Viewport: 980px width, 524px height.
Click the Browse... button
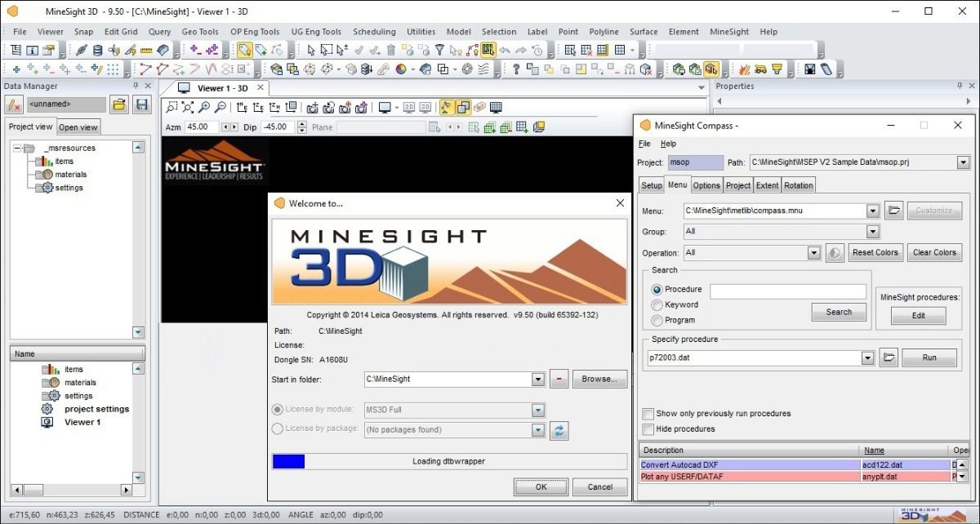pyautogui.click(x=599, y=380)
